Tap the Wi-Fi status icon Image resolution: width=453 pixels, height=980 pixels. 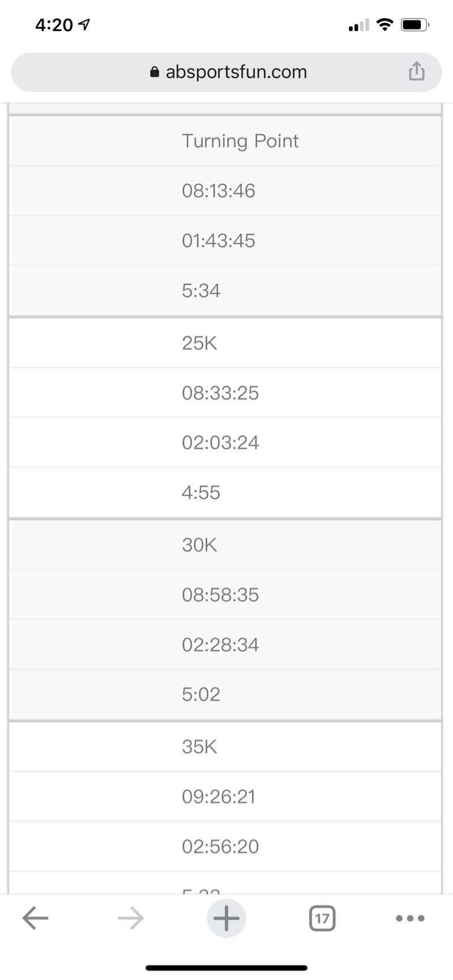click(385, 24)
